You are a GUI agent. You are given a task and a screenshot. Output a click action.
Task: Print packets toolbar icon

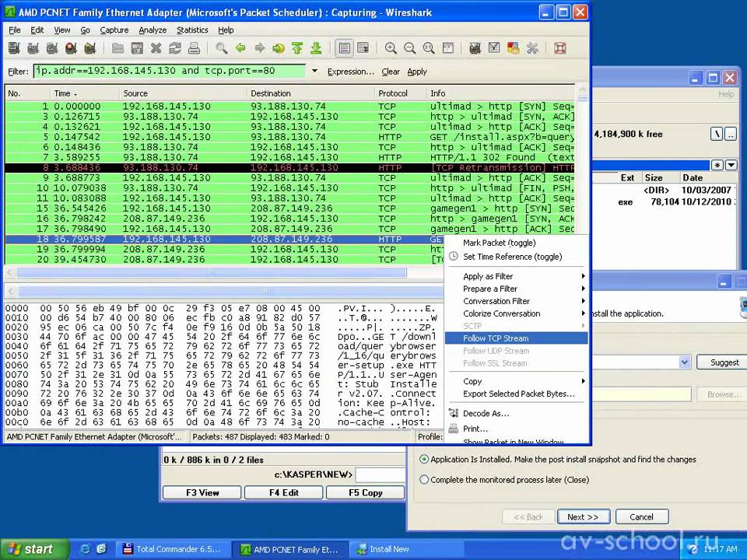coord(194,48)
